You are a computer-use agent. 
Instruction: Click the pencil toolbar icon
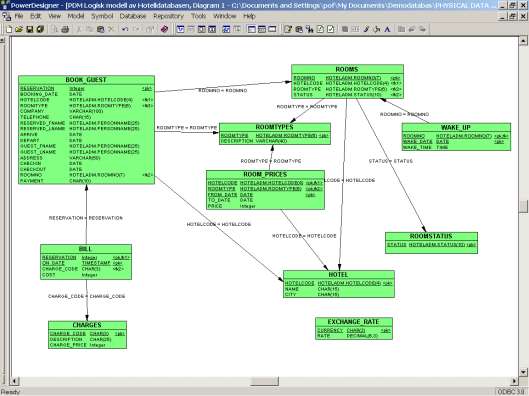366,29
